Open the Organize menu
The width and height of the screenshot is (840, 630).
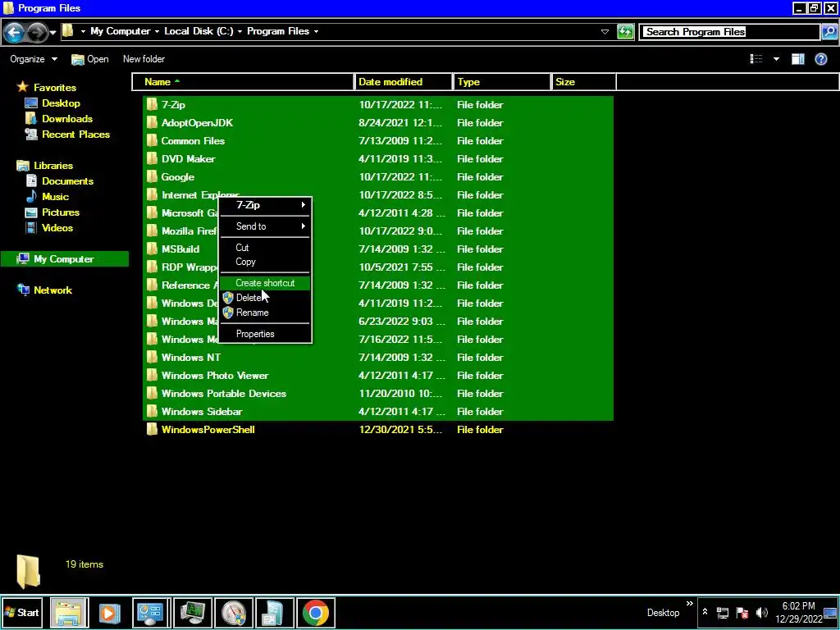pos(33,59)
